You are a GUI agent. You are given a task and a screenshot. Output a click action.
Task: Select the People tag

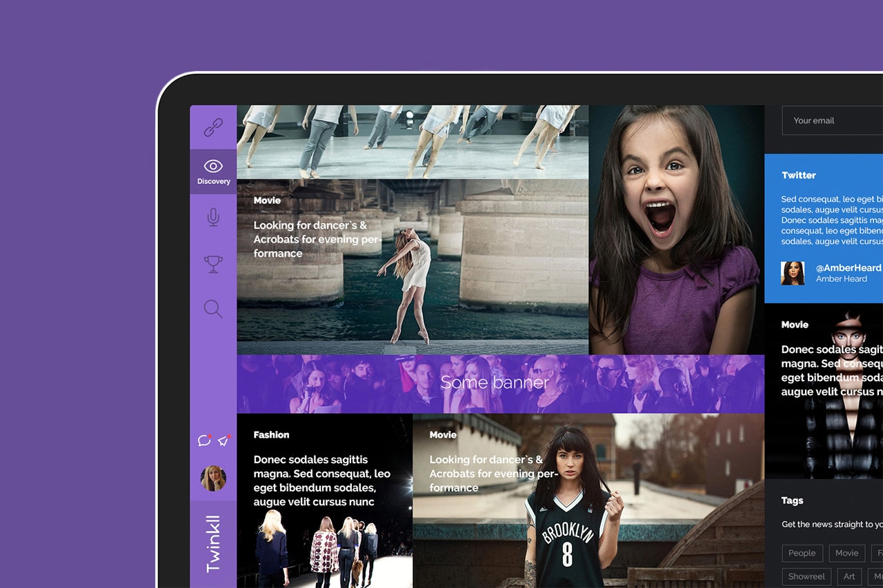(802, 553)
